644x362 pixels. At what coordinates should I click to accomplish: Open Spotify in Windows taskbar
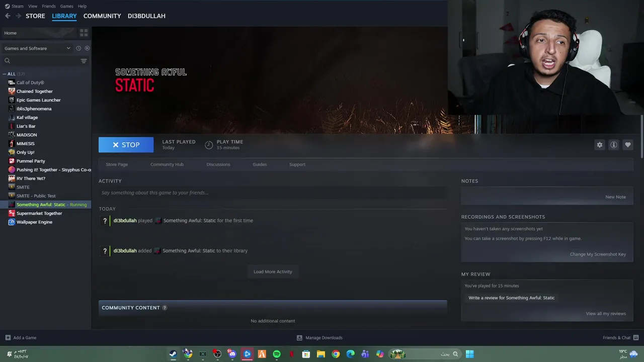click(277, 354)
